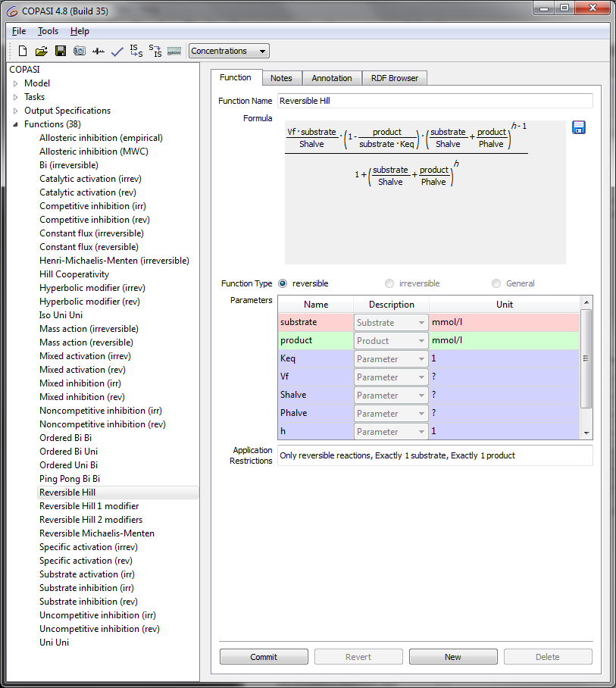
Task: Click the parameters table vertical scrollbar
Action: [x=586, y=359]
